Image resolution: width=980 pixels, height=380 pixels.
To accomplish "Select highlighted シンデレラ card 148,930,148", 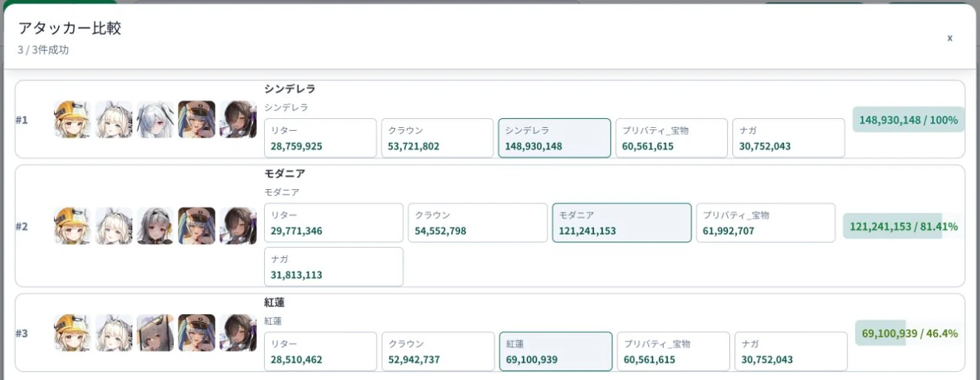I will pyautogui.click(x=555, y=138).
